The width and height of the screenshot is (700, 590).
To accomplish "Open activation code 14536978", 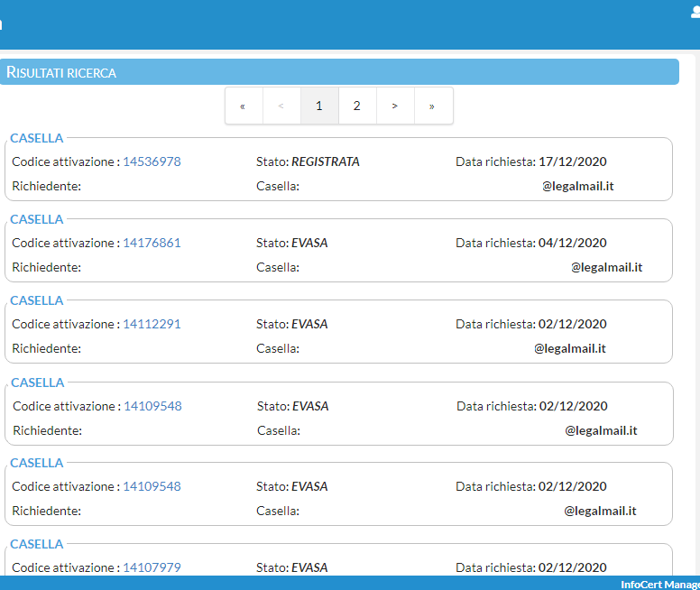I will pos(152,161).
